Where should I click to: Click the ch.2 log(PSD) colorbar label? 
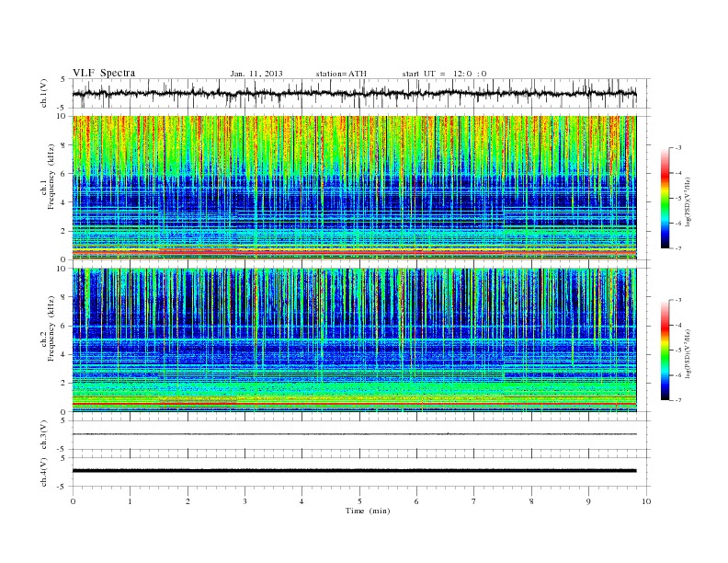[x=688, y=353]
